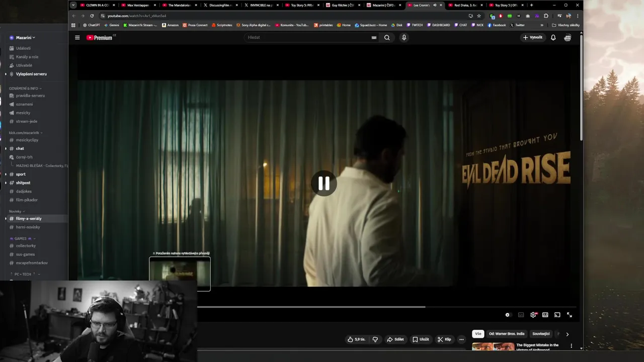Open a new browser tab with plus
The height and width of the screenshot is (362, 644).
pos(531,5)
